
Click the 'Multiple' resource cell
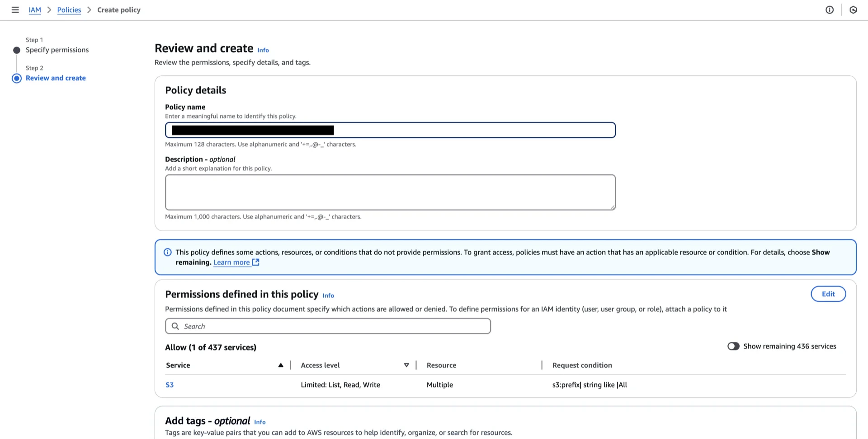pos(439,385)
